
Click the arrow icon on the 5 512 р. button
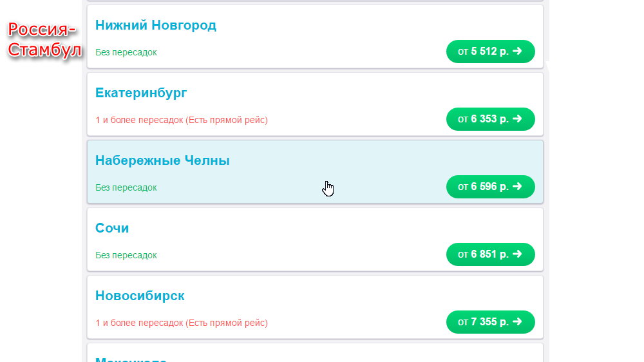(x=517, y=51)
